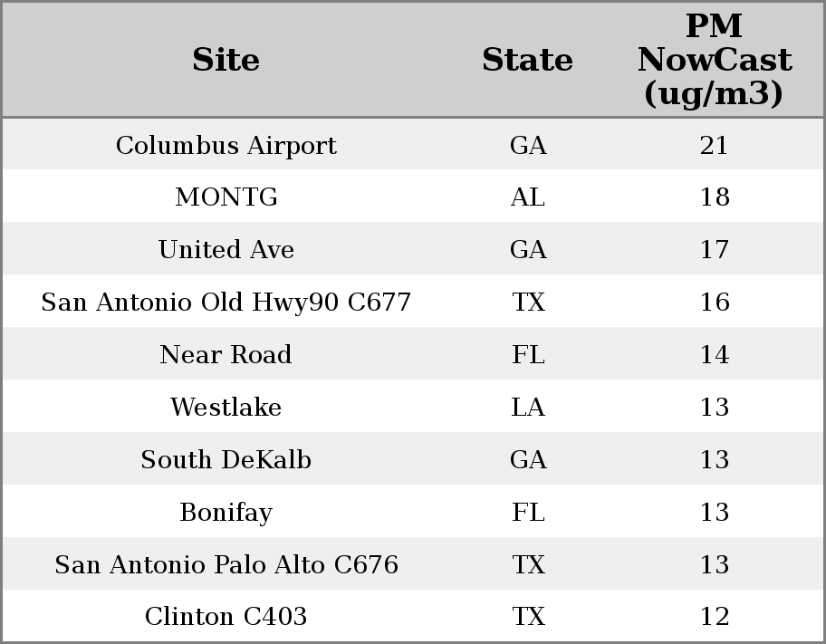Select the NowCast value 16

pyautogui.click(x=714, y=302)
